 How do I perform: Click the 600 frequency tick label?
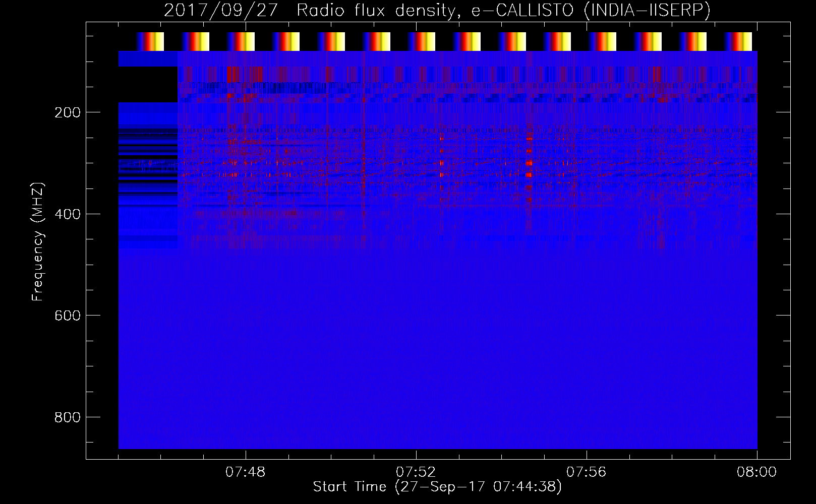[x=67, y=316]
